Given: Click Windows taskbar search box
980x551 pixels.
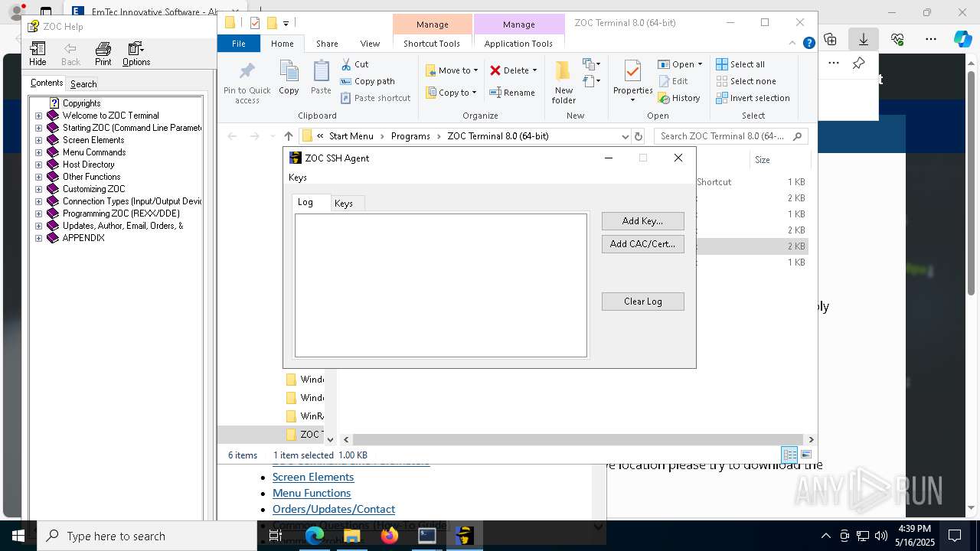Looking at the screenshot, I should pos(147,536).
